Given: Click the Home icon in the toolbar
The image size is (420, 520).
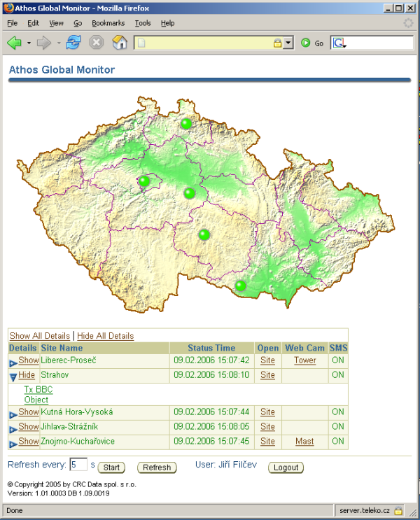Looking at the screenshot, I should pos(120,43).
